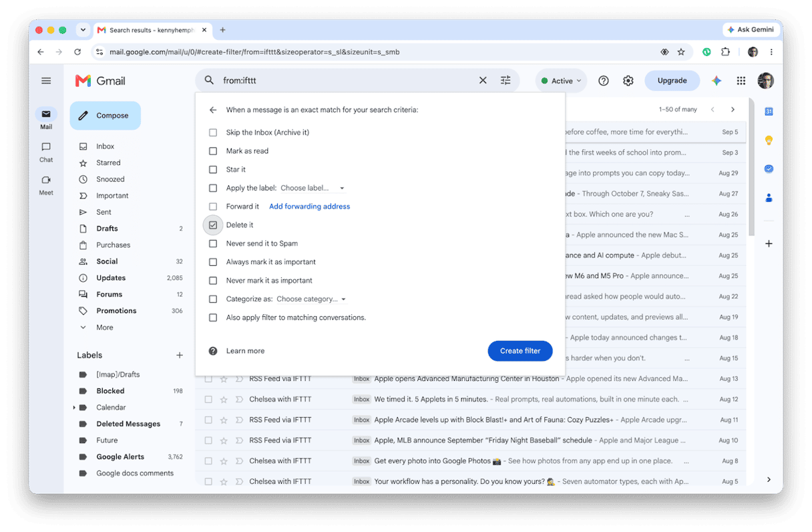
Task: Check Skip the Inbox (Archive it)
Action: point(213,132)
